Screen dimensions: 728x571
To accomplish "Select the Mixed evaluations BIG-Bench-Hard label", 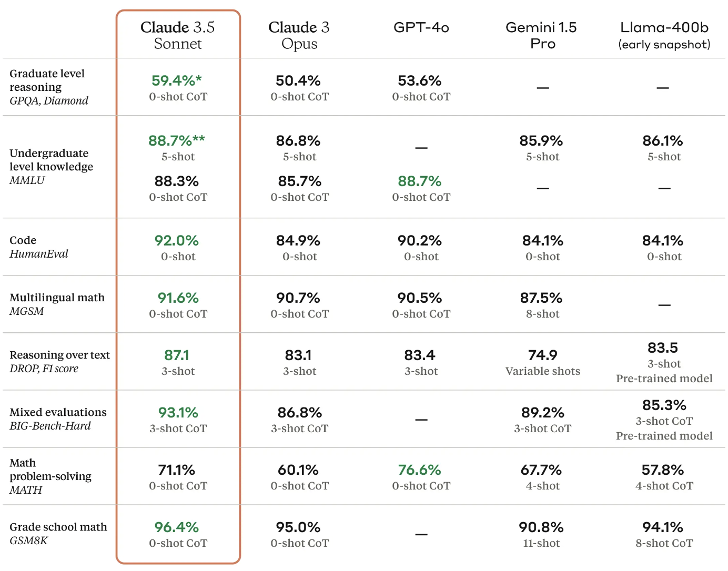I will pos(58,419).
